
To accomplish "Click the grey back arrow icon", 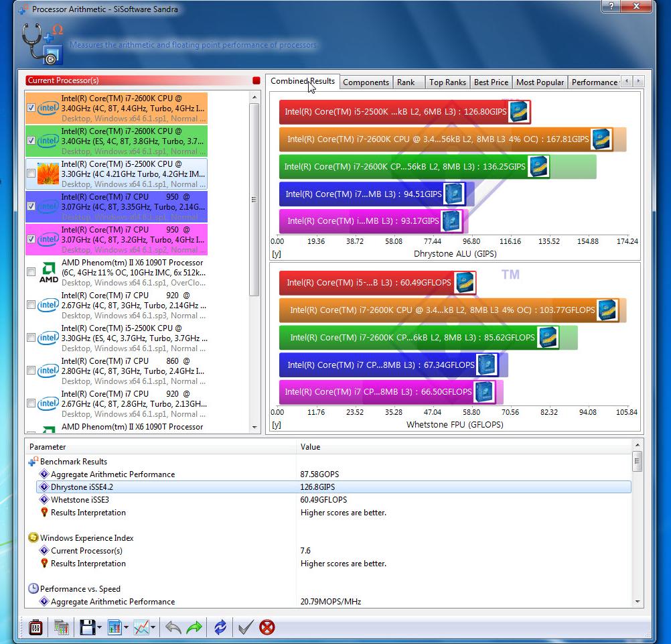I will (173, 628).
